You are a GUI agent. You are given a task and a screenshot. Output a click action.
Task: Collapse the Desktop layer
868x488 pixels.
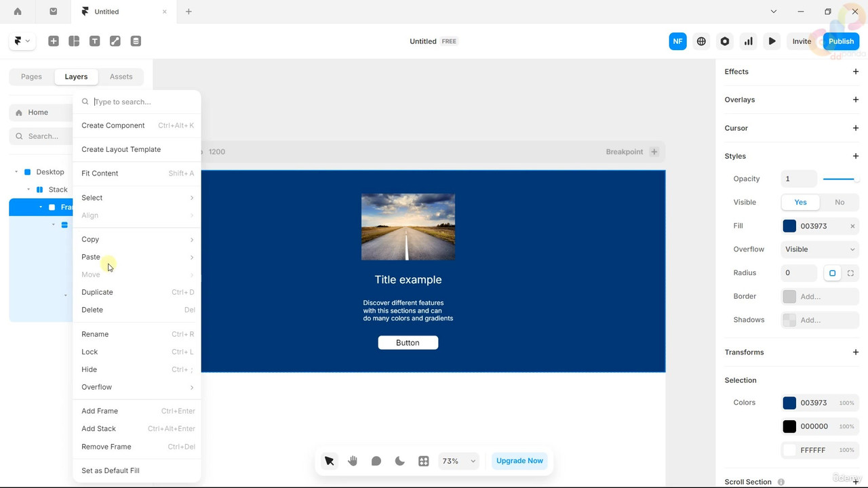16,172
